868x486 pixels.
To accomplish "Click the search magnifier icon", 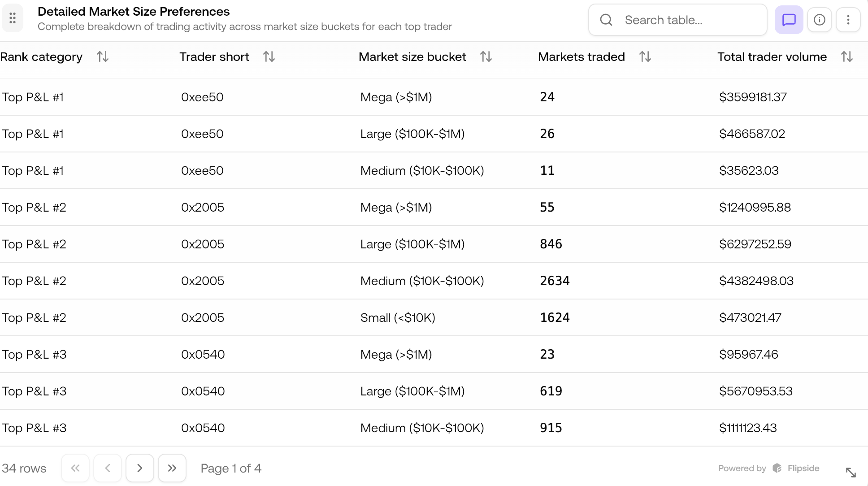I will (x=606, y=20).
